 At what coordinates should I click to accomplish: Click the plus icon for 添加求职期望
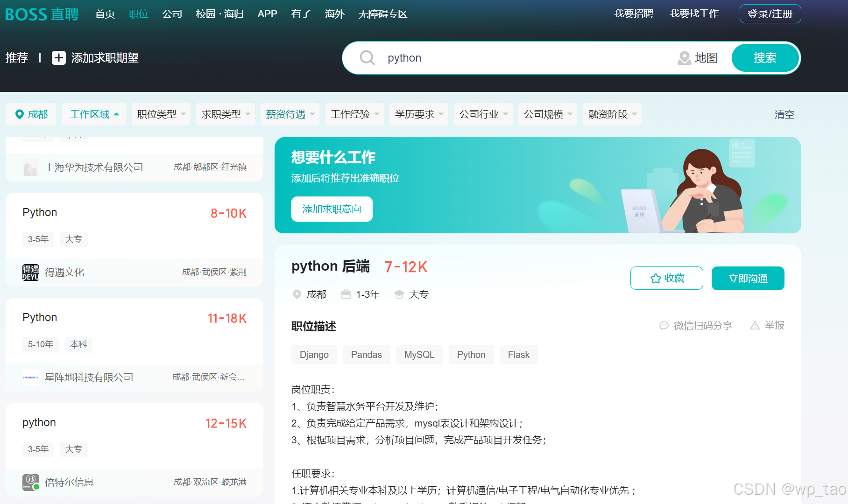tap(58, 58)
